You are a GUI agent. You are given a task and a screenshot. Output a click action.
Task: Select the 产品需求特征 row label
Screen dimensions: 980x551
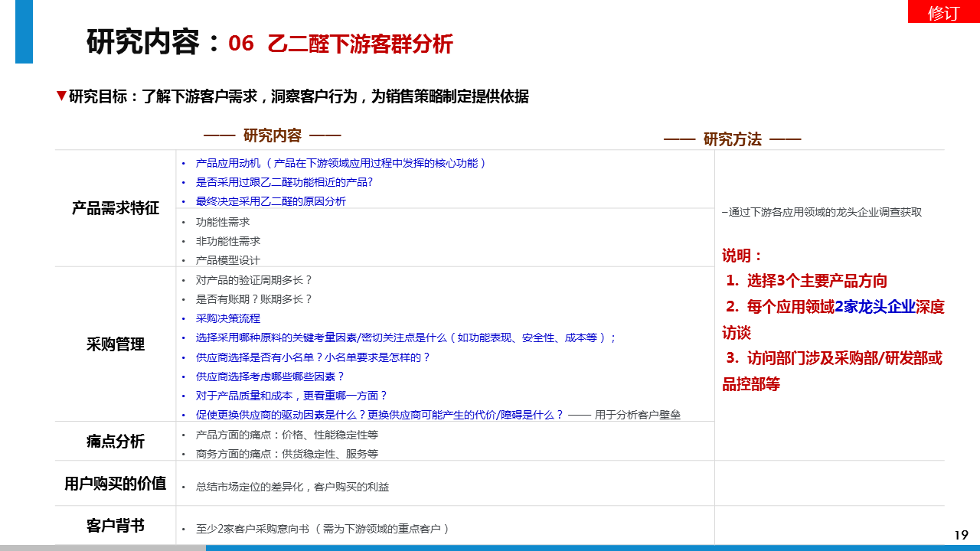click(116, 208)
